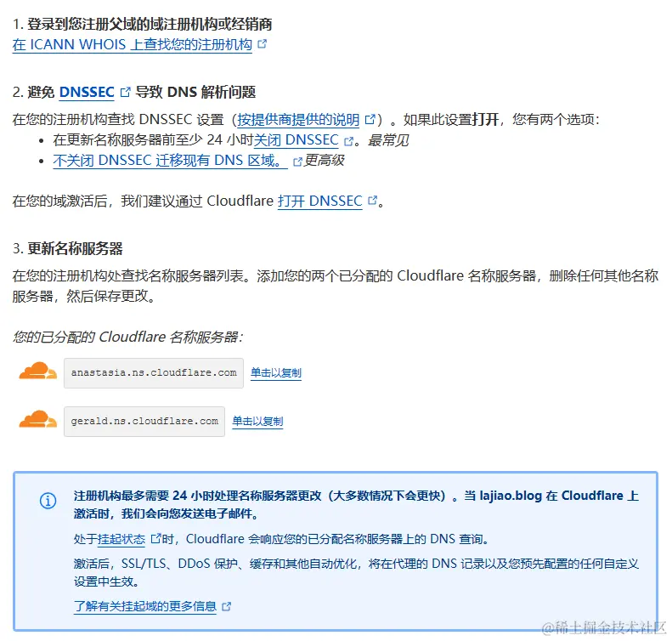Click italic text 您的已分配的 Cloudflare 名称服务器
The height and width of the screenshot is (641, 672).
pos(127,338)
